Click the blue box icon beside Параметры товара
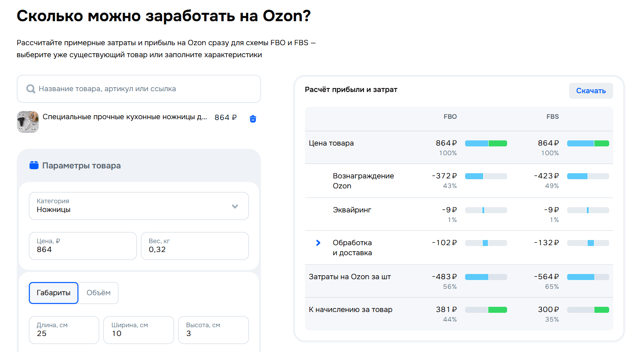 34,165
